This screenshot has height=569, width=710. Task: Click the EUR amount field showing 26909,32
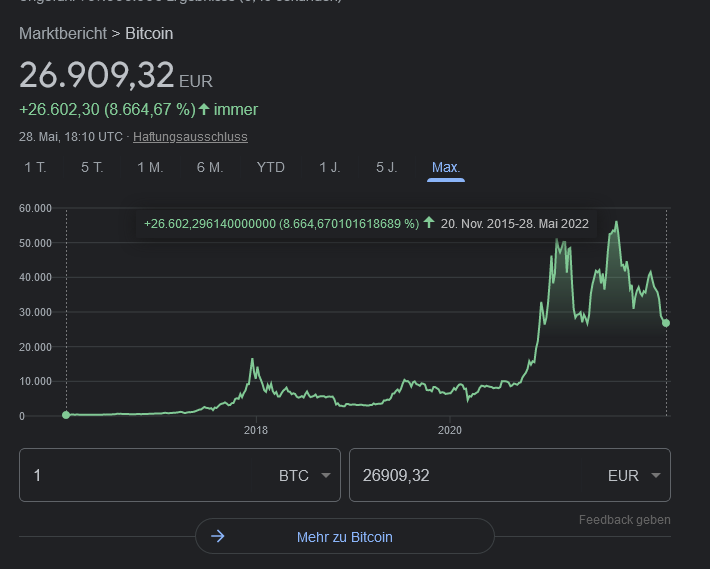[470, 476]
